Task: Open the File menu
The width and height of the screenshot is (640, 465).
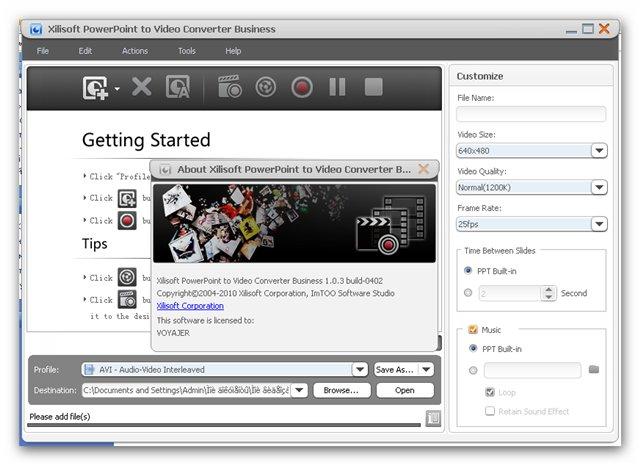Action: pos(42,51)
